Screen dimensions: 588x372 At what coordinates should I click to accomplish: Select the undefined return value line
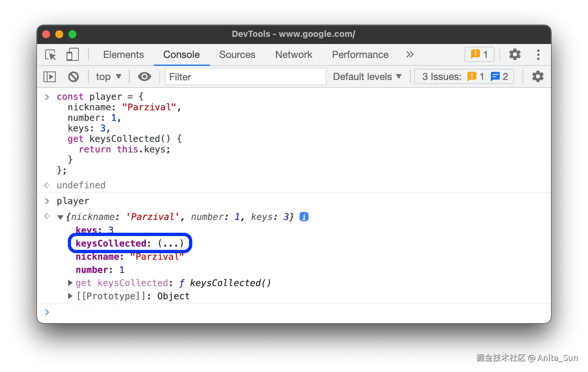(x=81, y=185)
